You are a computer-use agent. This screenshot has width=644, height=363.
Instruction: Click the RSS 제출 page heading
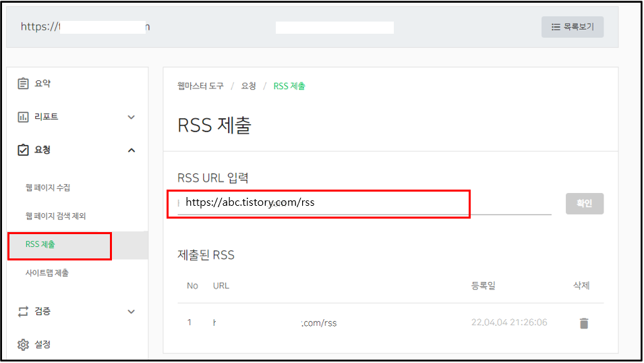[x=214, y=125]
